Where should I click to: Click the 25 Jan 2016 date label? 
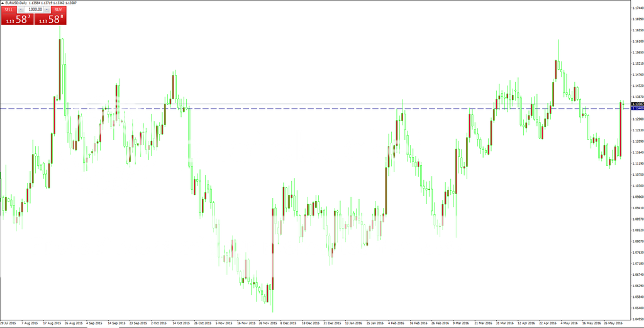[x=375, y=323]
